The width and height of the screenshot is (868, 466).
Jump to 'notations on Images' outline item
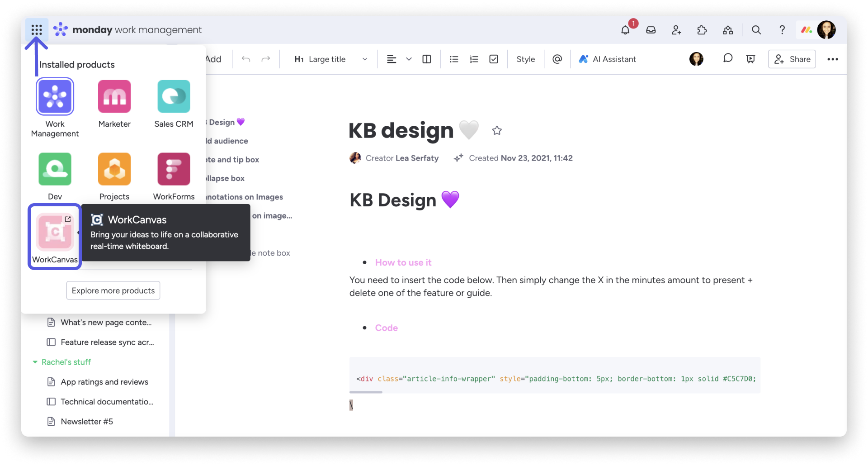click(x=244, y=197)
